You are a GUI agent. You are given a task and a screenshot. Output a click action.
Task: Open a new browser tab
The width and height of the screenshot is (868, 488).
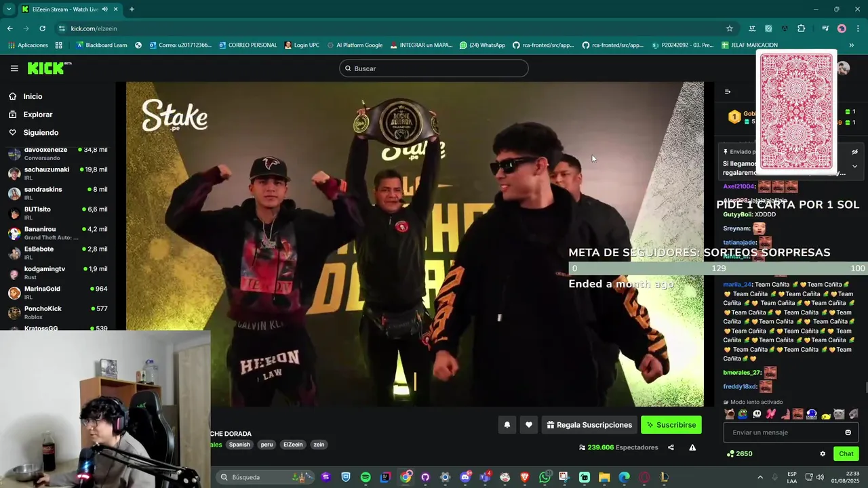[x=132, y=9]
